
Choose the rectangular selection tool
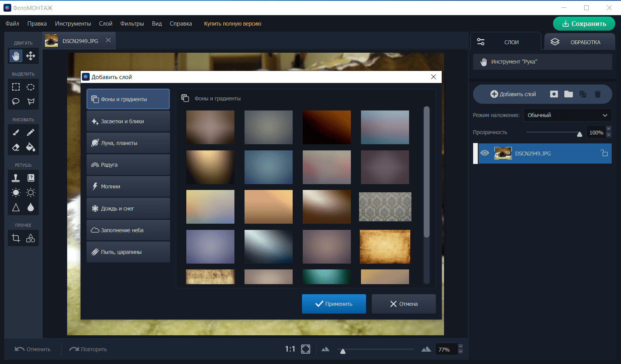pos(16,87)
